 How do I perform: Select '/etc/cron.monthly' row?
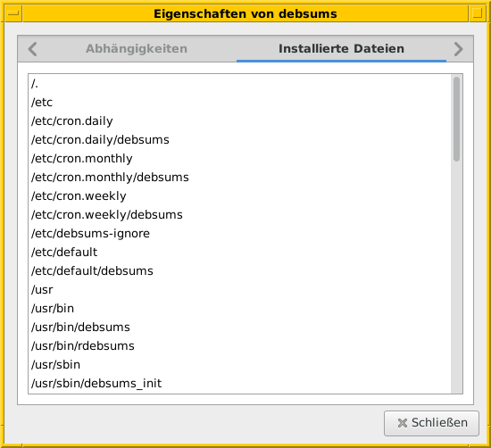pos(240,159)
